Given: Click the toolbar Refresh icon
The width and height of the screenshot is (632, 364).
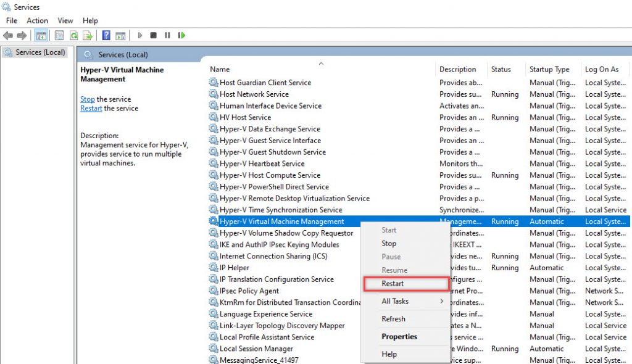Looking at the screenshot, I should (74, 35).
